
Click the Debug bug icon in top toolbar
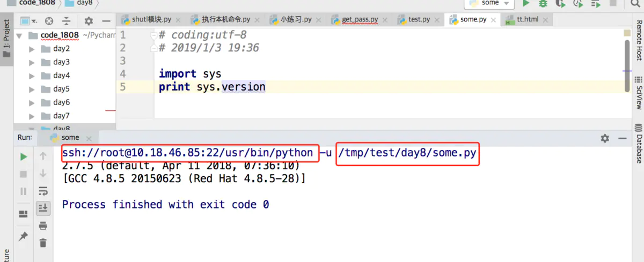(x=543, y=3)
